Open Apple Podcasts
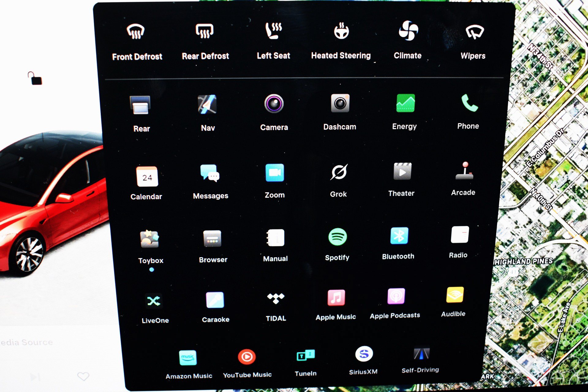This screenshot has height=392, width=588. 395,304
